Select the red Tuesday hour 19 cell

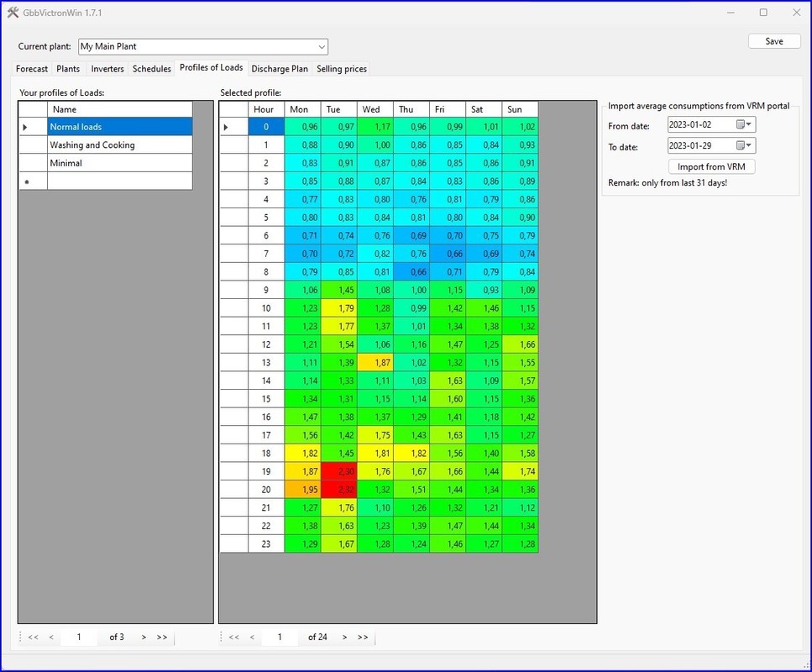click(x=338, y=471)
